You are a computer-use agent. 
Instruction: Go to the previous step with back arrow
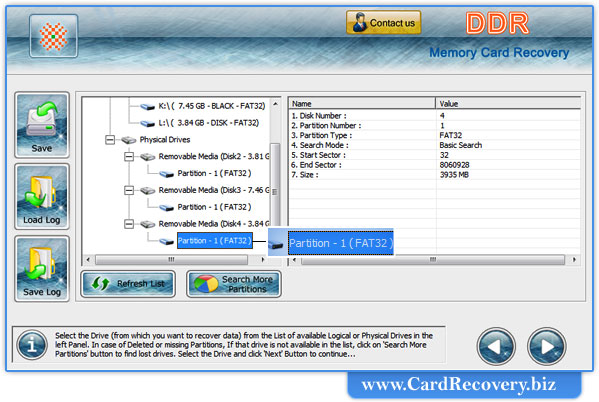(496, 346)
